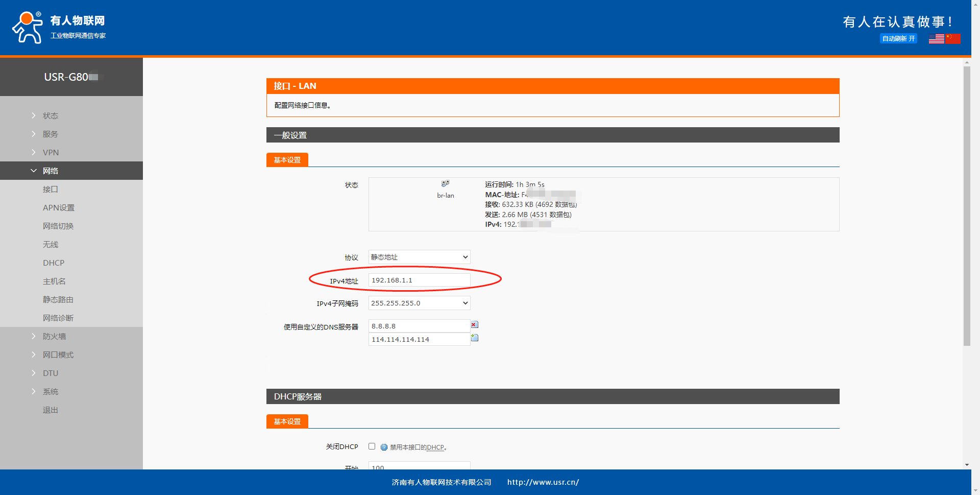Click the IPv4地址 input field
This screenshot has width=980, height=495.
(x=419, y=280)
